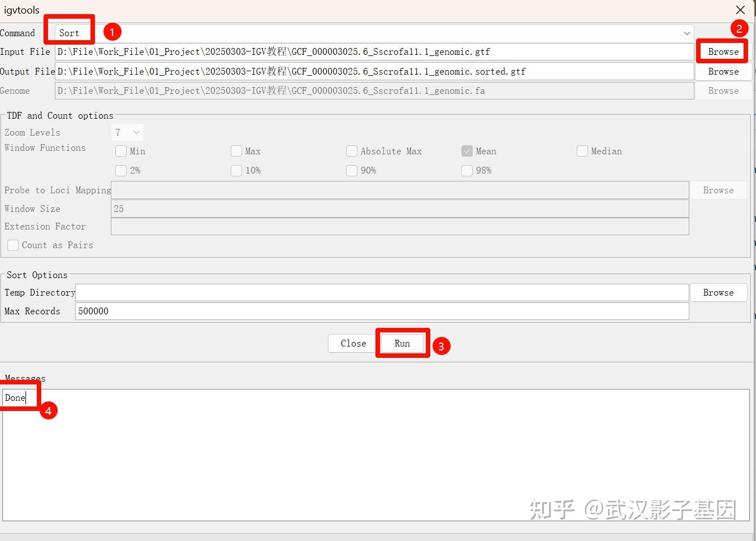
Task: Browse for the Output File location
Action: pos(723,71)
